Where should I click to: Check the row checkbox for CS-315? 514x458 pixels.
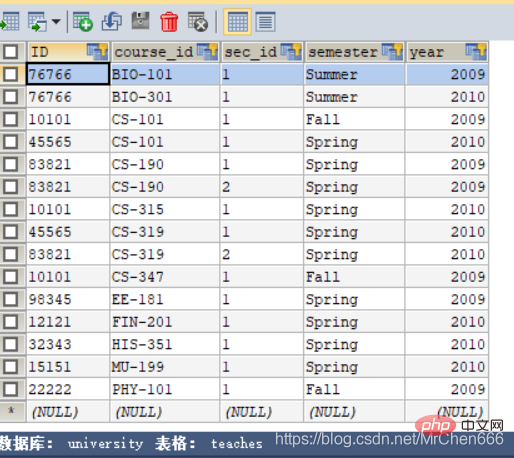[11, 209]
